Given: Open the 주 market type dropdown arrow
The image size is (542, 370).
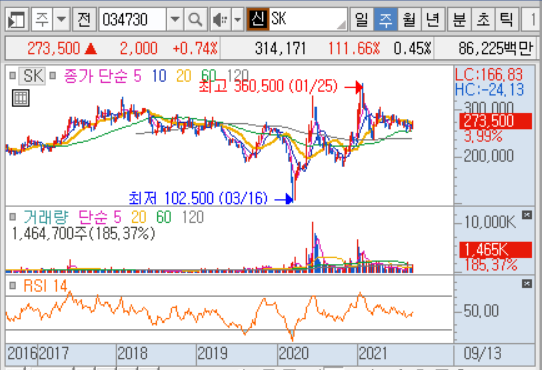Looking at the screenshot, I should pyautogui.click(x=61, y=20).
